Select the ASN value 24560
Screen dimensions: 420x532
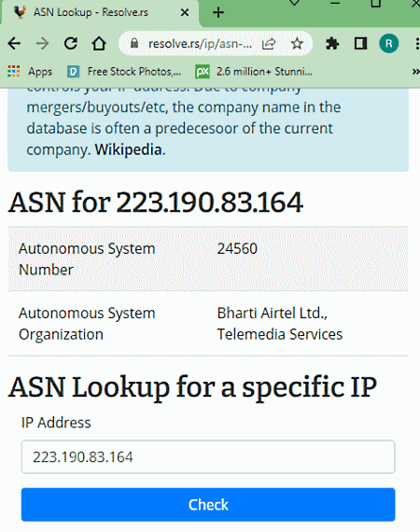pos(237,248)
